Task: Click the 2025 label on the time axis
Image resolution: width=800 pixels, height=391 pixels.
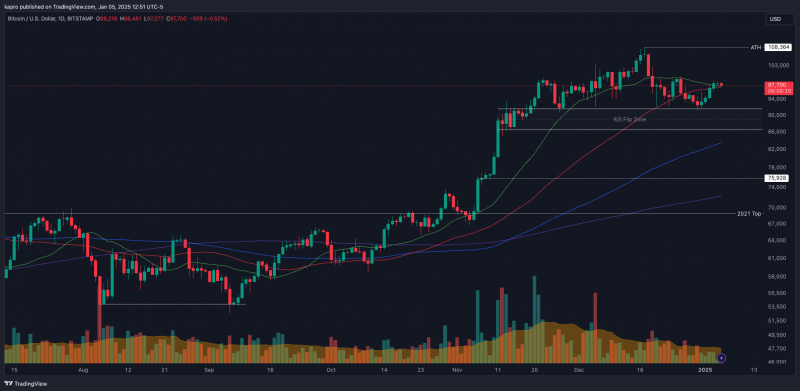Action: click(x=705, y=369)
